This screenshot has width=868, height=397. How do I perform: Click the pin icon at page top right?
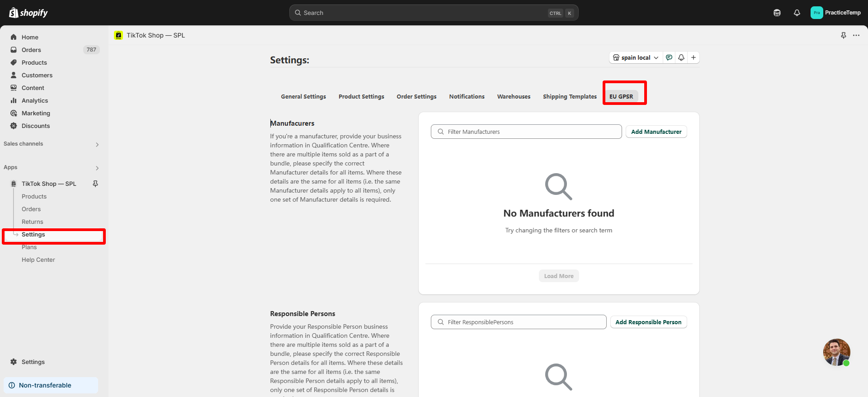pos(843,35)
